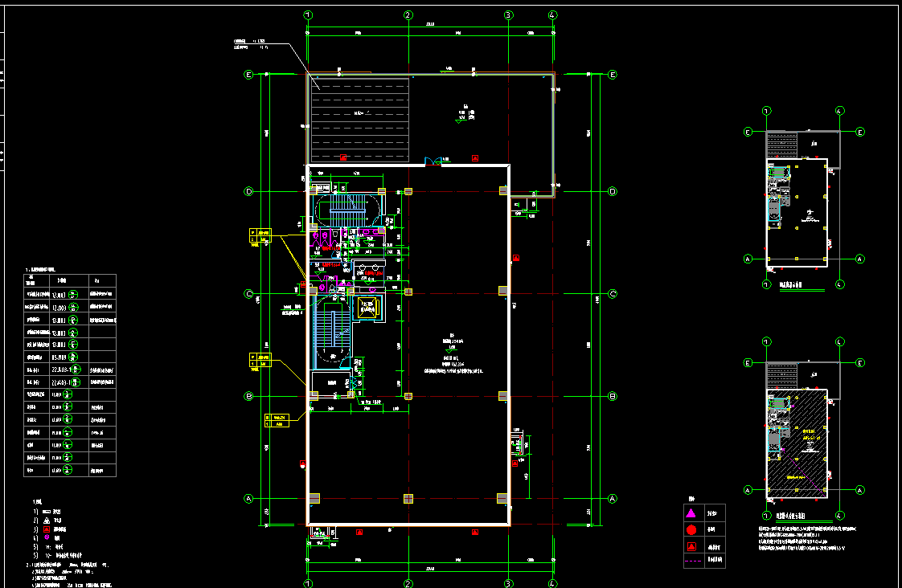This screenshot has height=588, width=902.
Task: Click grid bubble D on right side
Action: (613, 192)
